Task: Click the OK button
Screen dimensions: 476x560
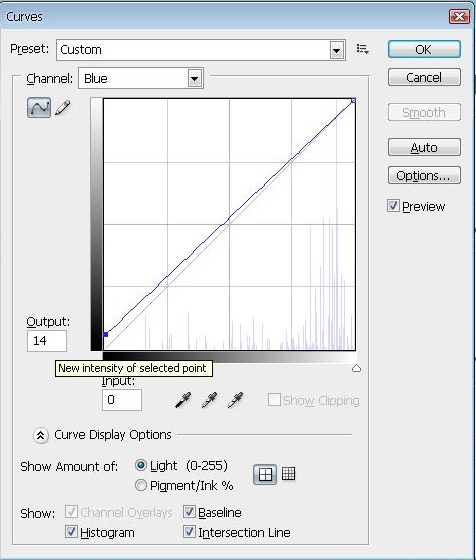Action: coord(424,49)
